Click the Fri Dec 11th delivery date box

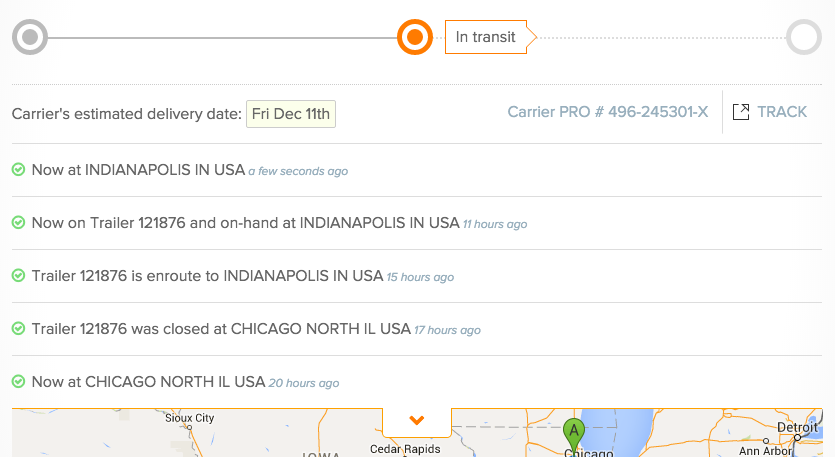[x=291, y=114]
